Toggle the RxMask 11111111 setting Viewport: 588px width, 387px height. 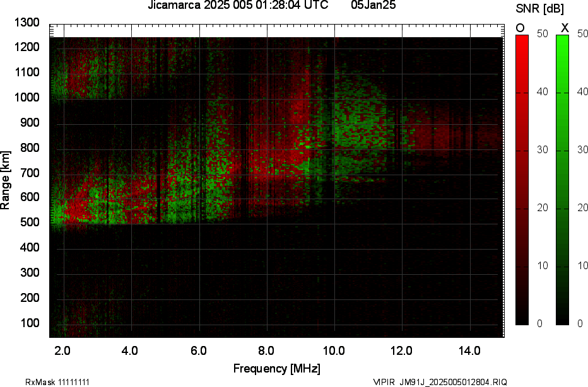(57, 381)
